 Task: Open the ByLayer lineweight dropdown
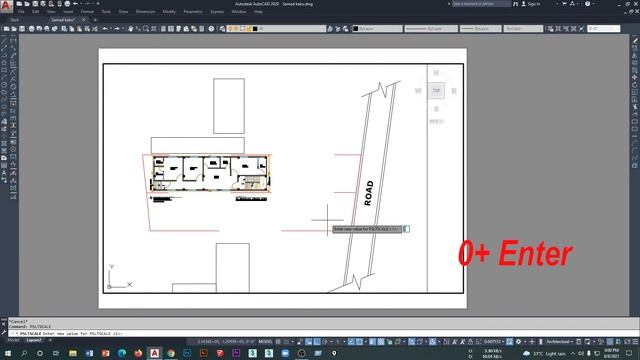point(480,29)
